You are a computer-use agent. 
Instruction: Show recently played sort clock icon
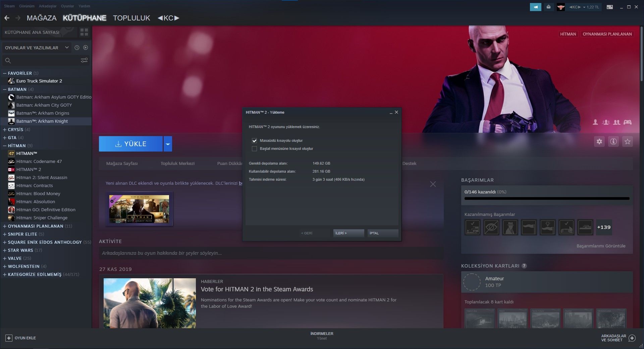click(x=77, y=48)
